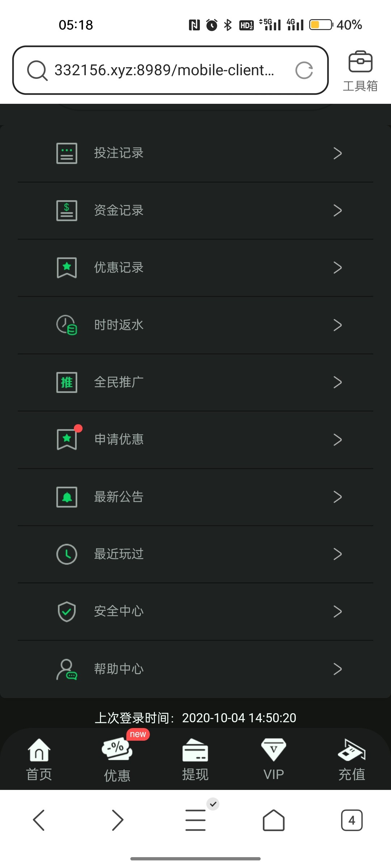Image resolution: width=391 pixels, height=868 pixels.
Task: Tap the 投注记录 betting record icon
Action: click(x=67, y=153)
